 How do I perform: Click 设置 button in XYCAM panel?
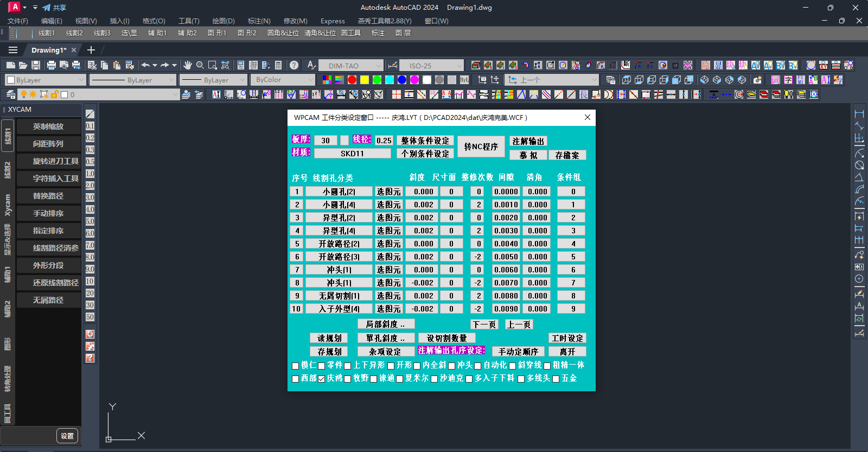[x=67, y=436]
